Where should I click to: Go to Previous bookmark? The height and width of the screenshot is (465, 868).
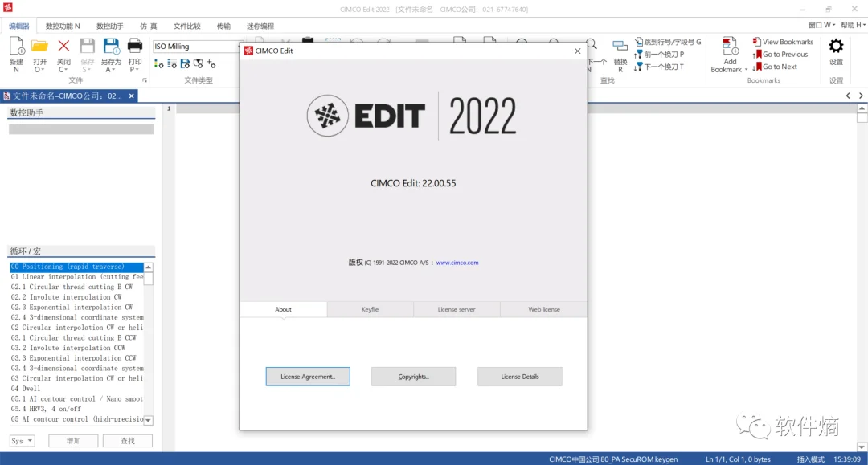pyautogui.click(x=780, y=54)
